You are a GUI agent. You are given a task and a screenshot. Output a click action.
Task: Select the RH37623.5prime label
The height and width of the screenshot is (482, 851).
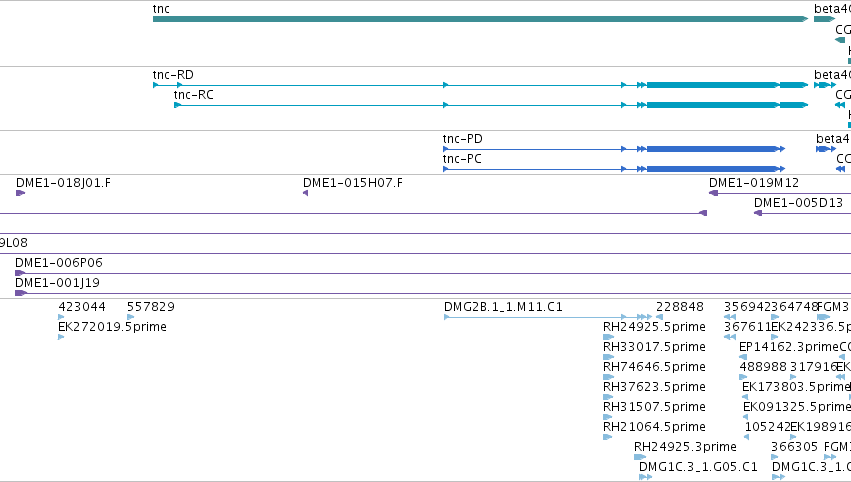point(655,387)
